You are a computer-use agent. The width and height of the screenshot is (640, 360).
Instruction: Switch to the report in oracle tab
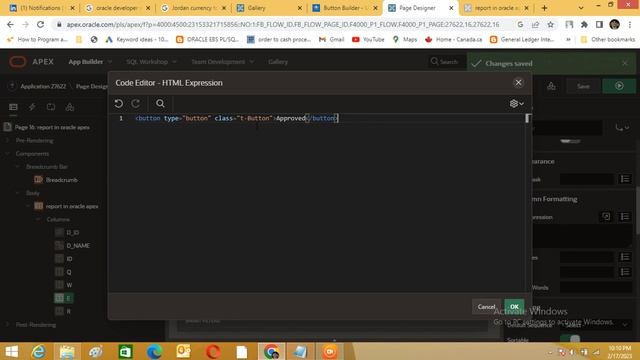496,8
